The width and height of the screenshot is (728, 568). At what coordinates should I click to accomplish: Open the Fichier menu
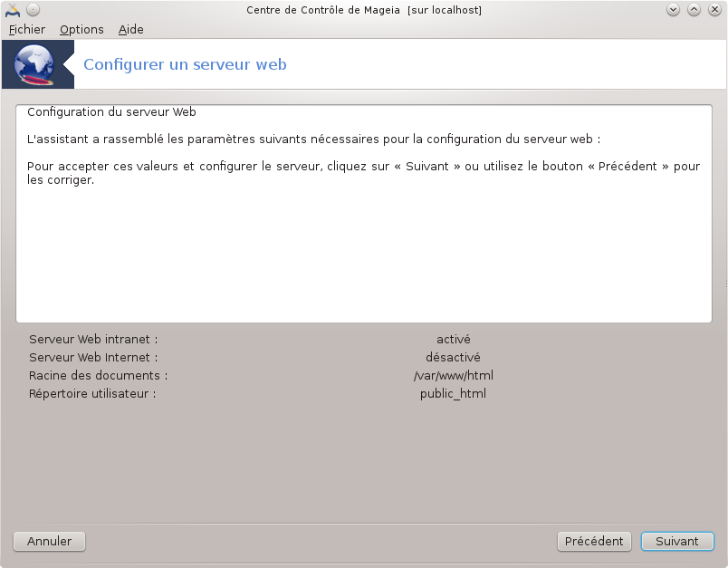(27, 29)
